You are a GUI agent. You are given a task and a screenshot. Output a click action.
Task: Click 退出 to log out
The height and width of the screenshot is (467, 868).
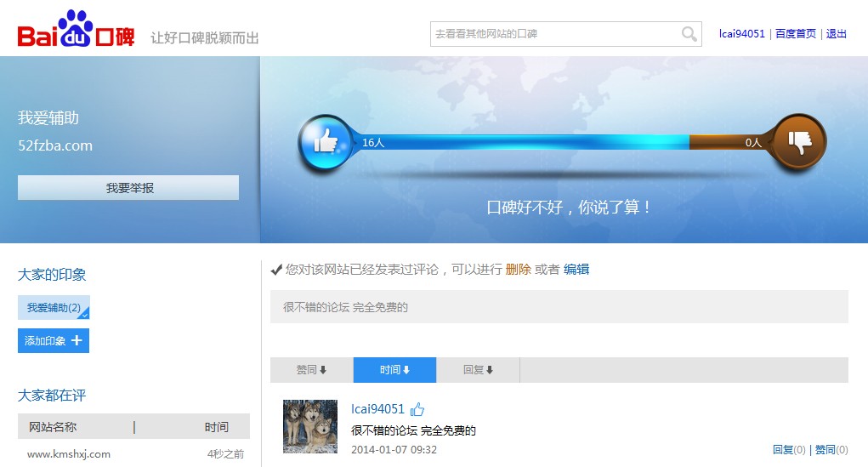coord(836,34)
